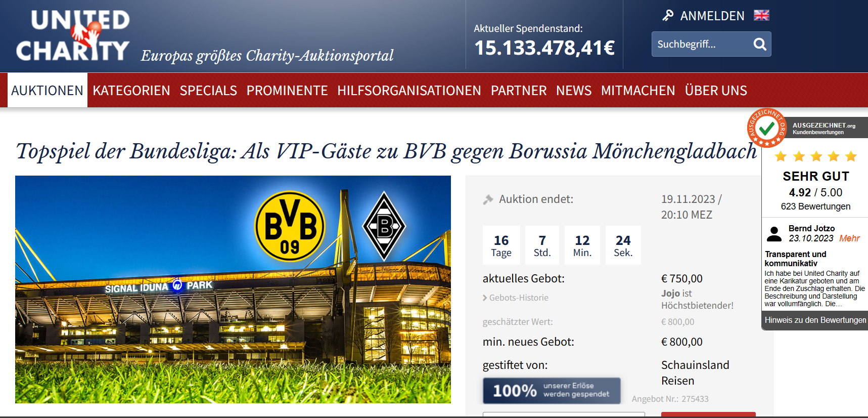Open the Hilfsorganisationen menu

tap(409, 91)
